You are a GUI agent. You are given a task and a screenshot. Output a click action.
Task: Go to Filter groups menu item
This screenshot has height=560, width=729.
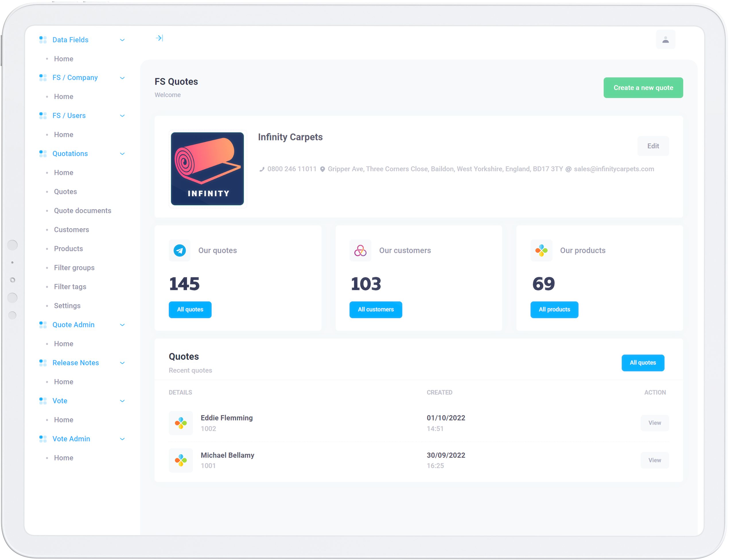pos(74,268)
